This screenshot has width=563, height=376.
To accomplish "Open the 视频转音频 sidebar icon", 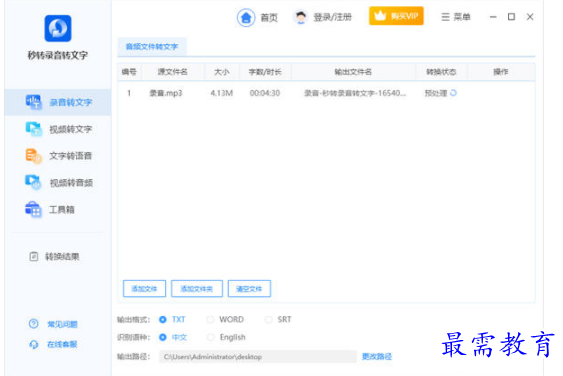I will click(33, 182).
